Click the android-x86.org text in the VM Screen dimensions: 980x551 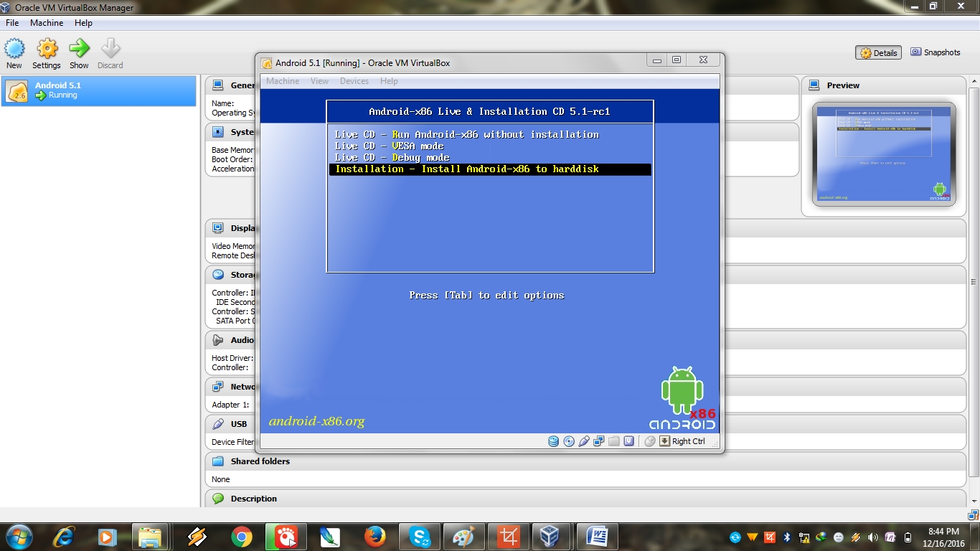(x=316, y=421)
